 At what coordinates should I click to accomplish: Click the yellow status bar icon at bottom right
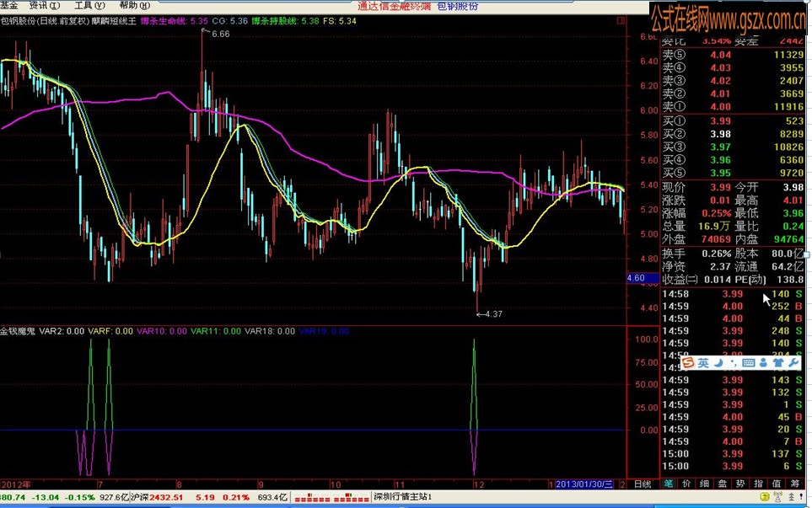click(x=764, y=496)
